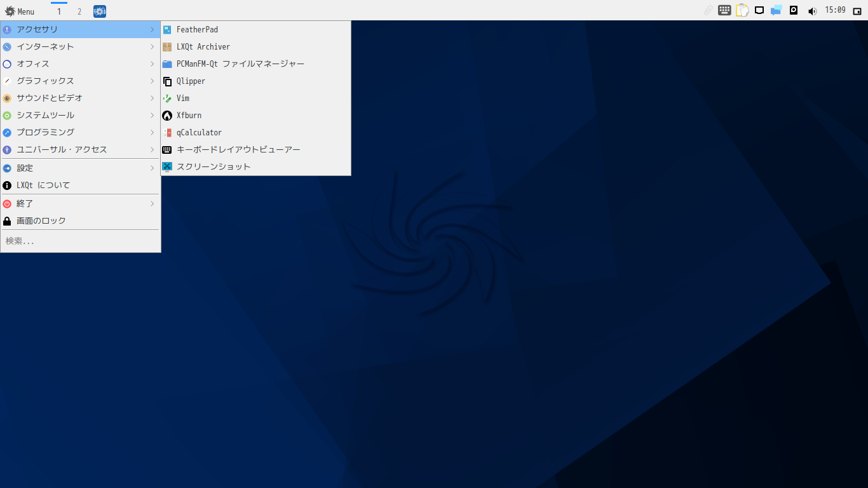Screen dimensions: 868x488
Task: Open the volume speaker control
Action: click(811, 11)
